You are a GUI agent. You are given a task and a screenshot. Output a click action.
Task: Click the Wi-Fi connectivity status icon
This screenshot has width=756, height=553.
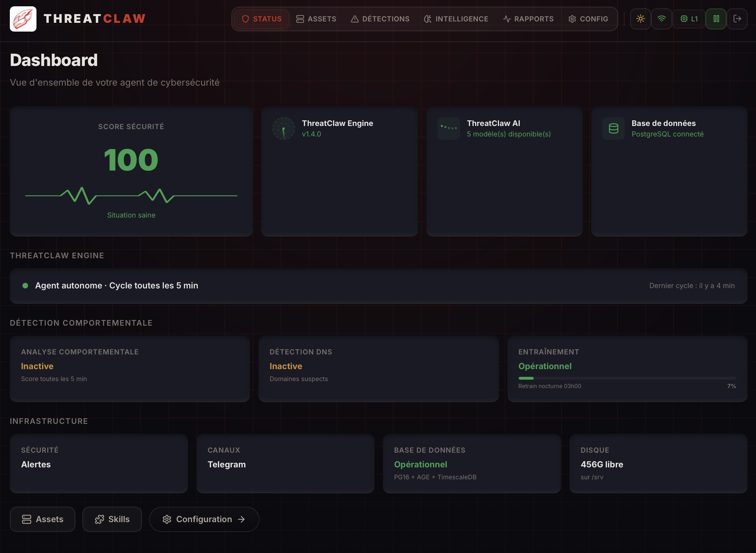click(x=662, y=19)
